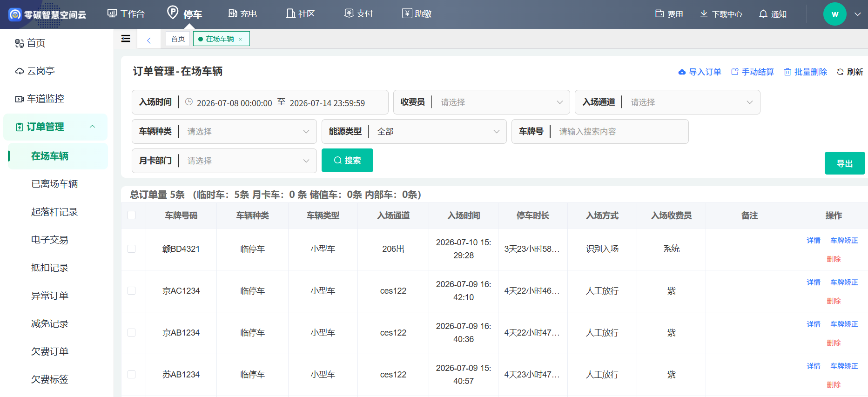
Task: Open 详情 for 京AC1234
Action: [x=814, y=282]
